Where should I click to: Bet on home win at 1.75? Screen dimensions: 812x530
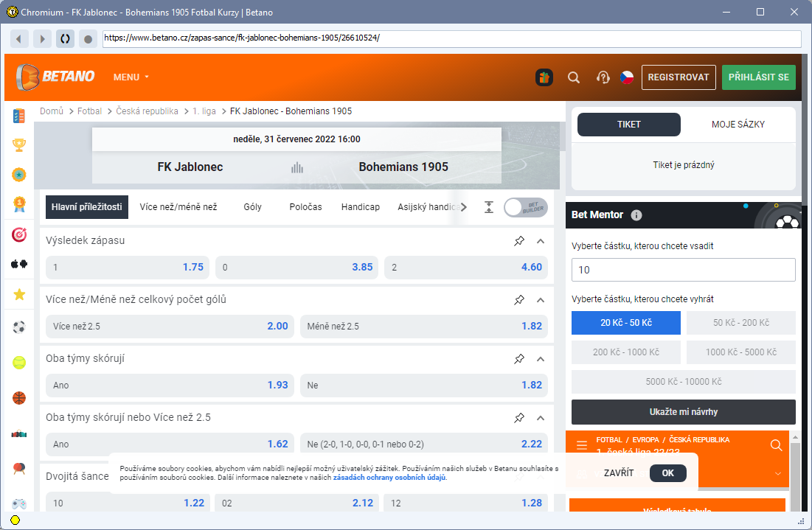[x=128, y=268]
